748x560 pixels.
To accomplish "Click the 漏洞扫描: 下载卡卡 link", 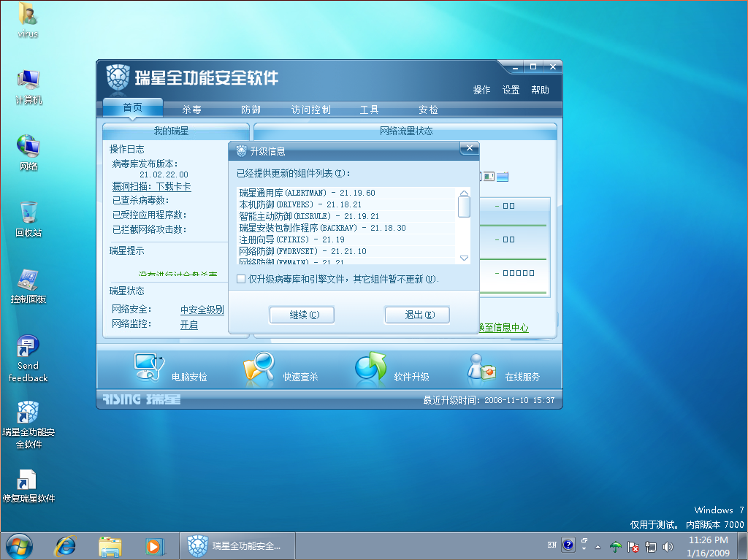I will [x=152, y=186].
